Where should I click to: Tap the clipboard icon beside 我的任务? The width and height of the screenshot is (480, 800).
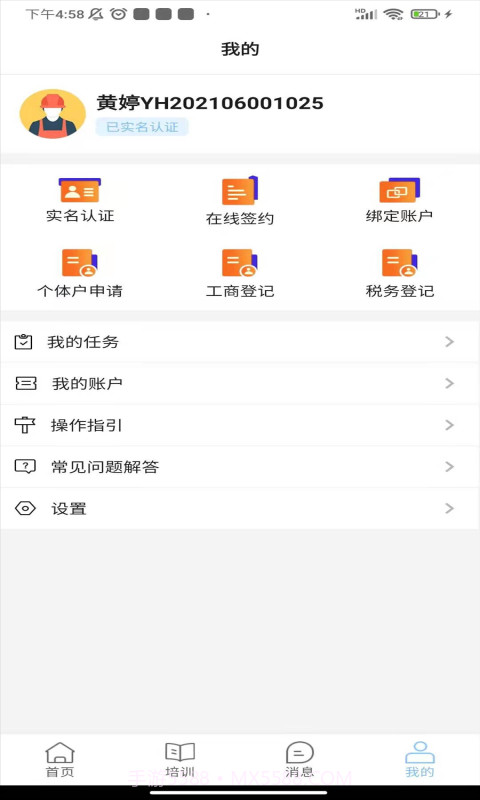click(23, 342)
